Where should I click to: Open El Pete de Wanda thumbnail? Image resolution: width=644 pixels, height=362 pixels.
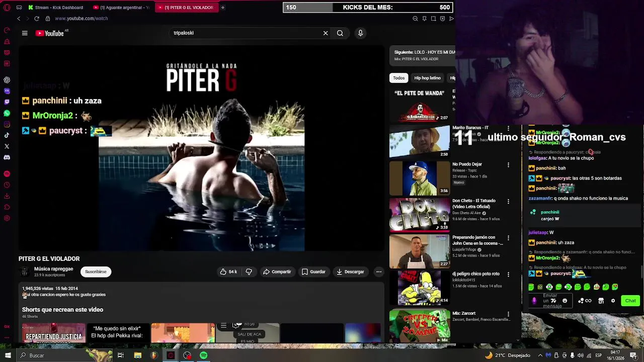pyautogui.click(x=420, y=105)
